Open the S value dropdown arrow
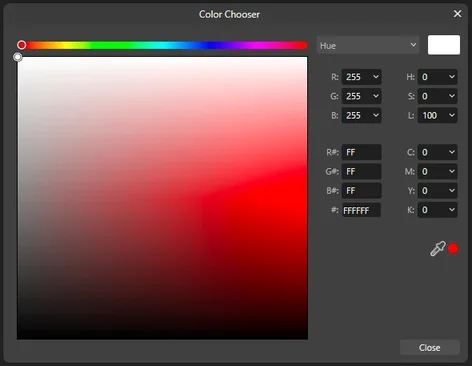This screenshot has height=366, width=472. (452, 96)
